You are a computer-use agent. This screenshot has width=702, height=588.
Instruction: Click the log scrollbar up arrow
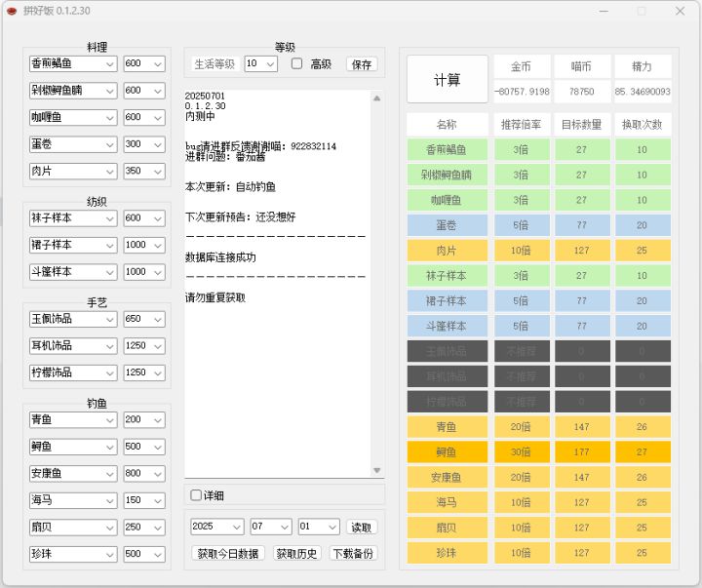377,98
